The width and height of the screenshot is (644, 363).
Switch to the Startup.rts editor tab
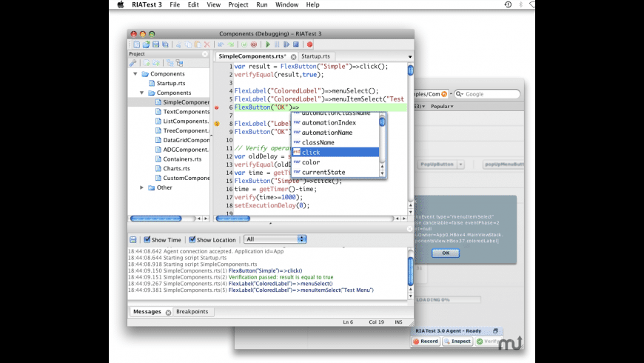point(316,56)
